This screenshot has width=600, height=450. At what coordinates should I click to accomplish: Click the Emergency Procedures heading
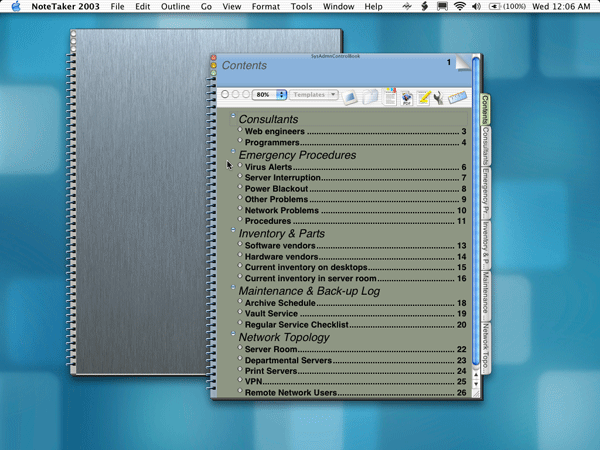[297, 155]
